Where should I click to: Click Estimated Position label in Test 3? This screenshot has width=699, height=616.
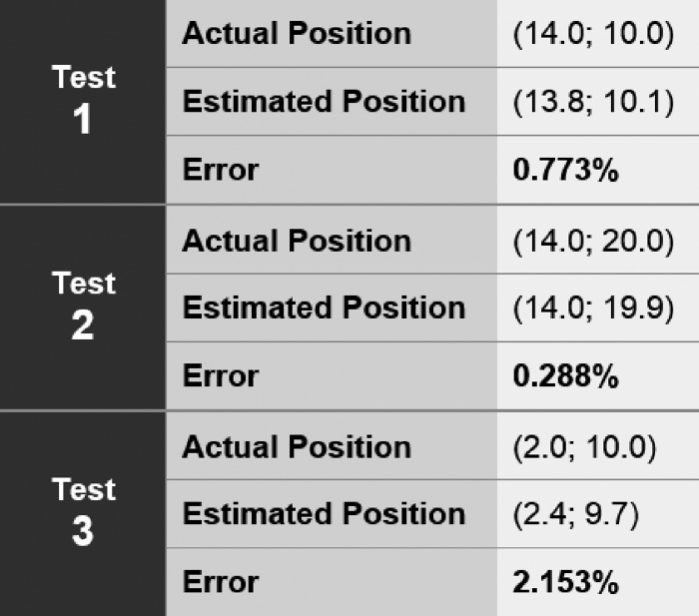[324, 513]
